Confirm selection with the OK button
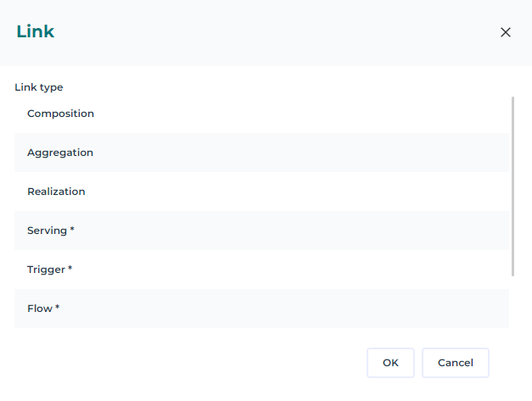The width and height of the screenshot is (532, 401). click(x=390, y=363)
